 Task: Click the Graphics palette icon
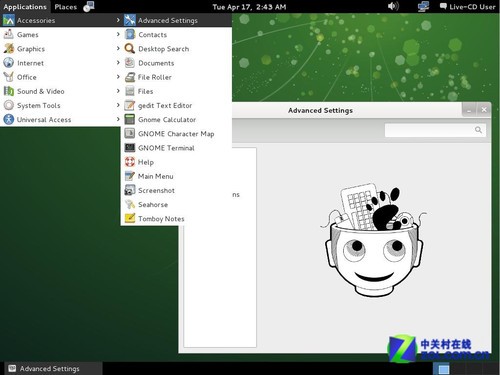pos(9,49)
